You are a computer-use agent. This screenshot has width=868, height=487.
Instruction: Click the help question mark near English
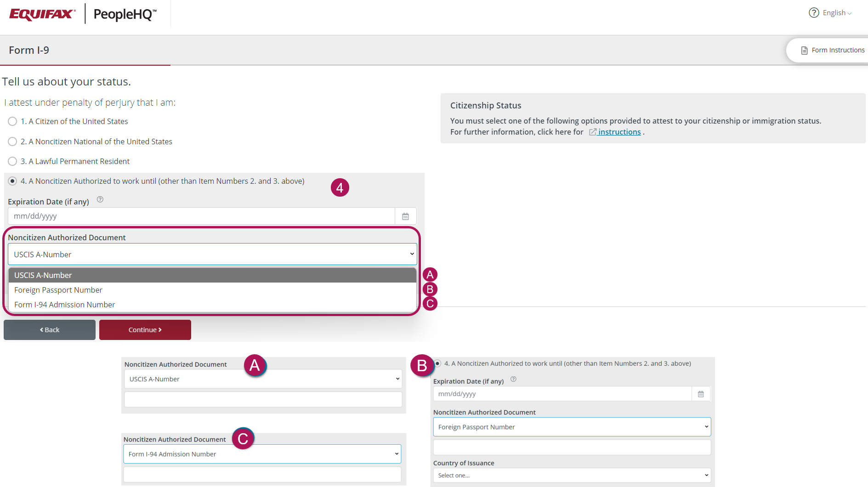tap(813, 12)
